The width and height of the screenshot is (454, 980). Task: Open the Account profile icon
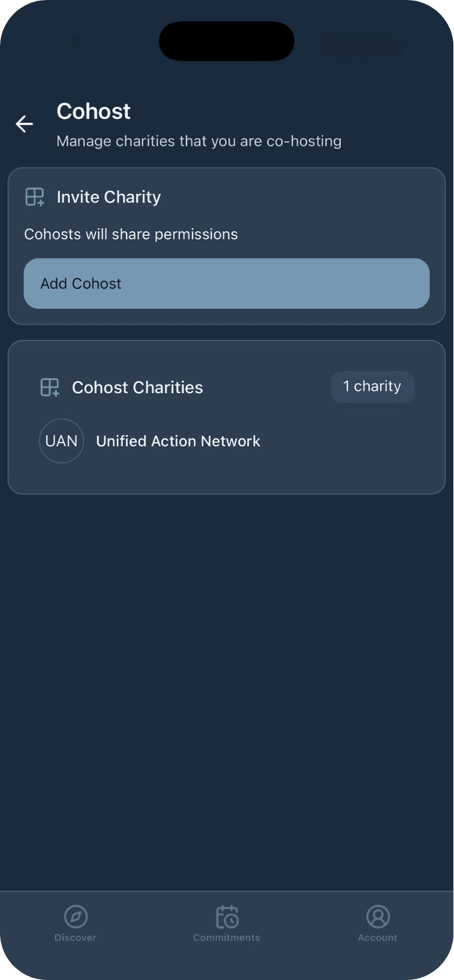pyautogui.click(x=378, y=916)
